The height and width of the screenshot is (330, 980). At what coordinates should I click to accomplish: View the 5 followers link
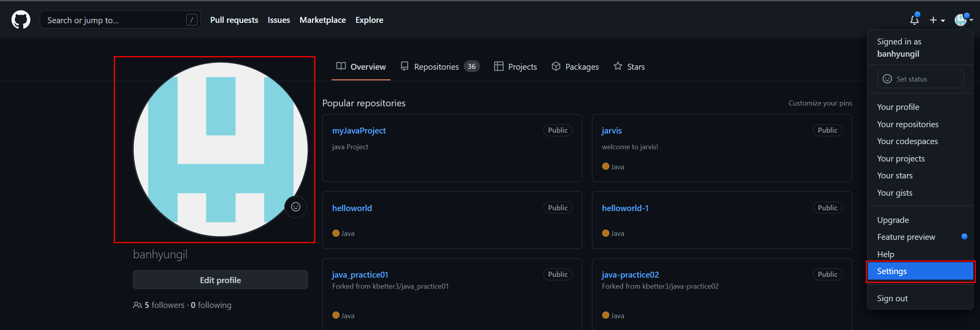point(164,305)
